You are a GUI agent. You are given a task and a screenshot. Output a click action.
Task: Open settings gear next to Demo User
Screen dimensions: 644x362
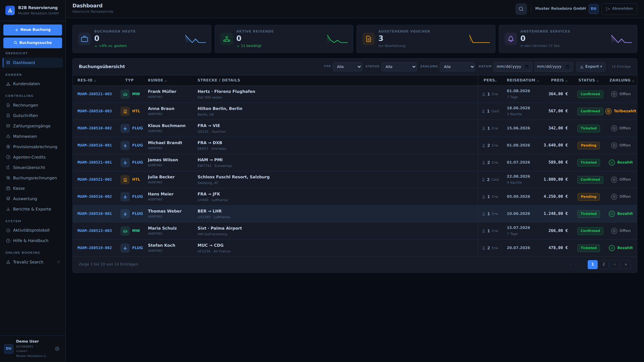tap(57, 349)
